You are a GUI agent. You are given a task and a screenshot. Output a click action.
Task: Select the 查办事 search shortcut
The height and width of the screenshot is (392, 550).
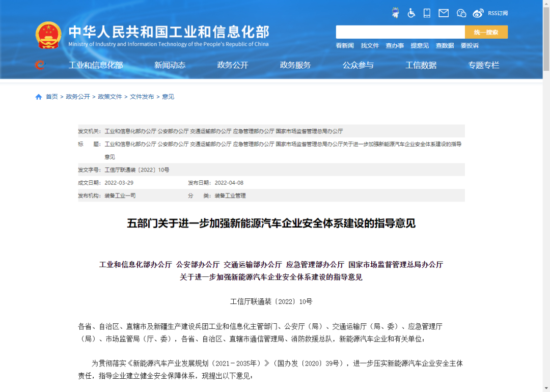(x=395, y=46)
